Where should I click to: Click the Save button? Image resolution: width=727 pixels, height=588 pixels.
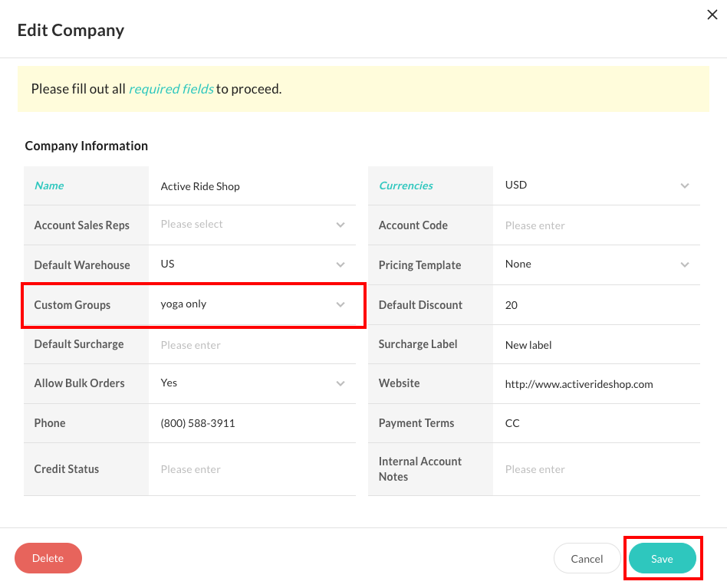662,558
